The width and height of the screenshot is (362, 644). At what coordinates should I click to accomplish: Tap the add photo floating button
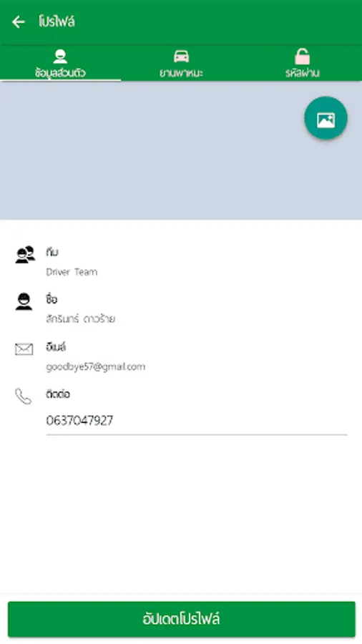coord(326,118)
